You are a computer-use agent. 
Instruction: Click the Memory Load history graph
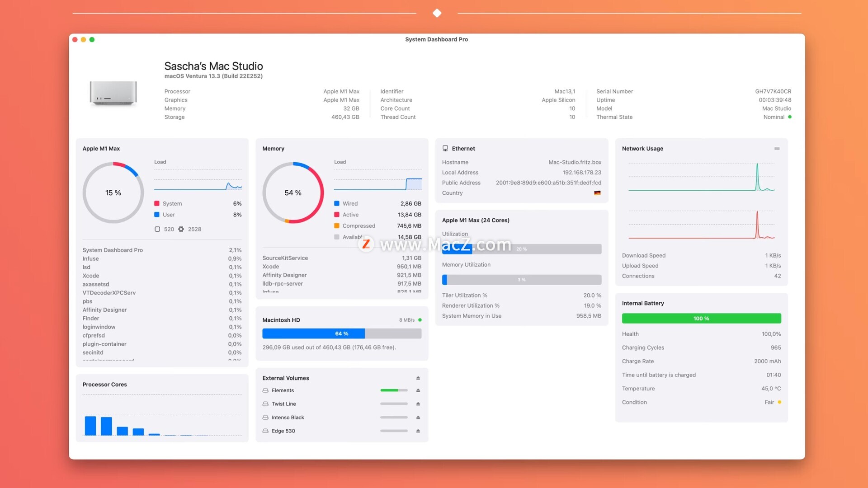(378, 180)
